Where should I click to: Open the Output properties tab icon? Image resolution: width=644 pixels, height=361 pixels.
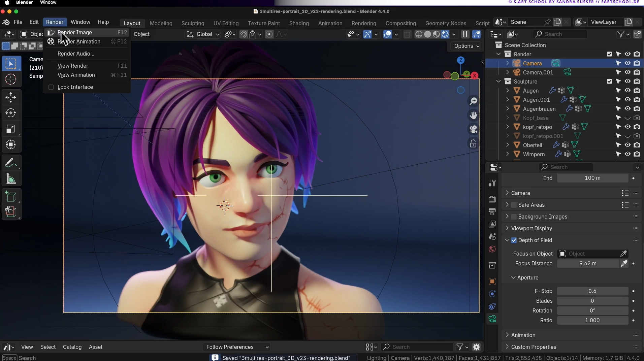tap(492, 211)
